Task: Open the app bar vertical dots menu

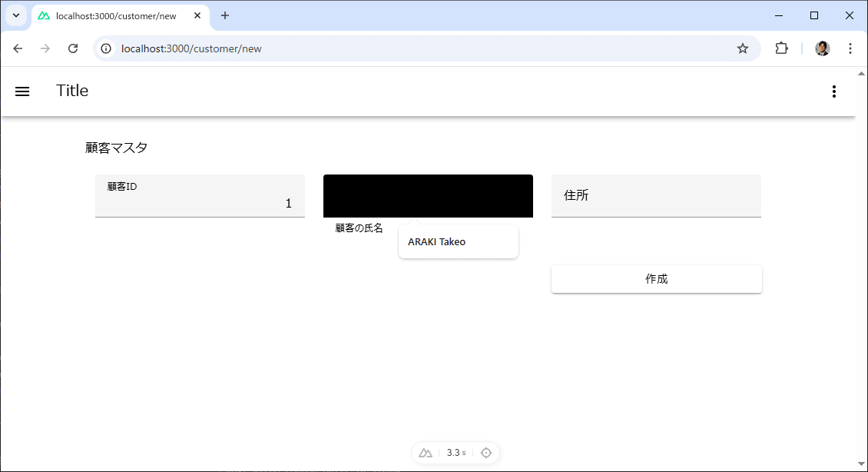Action: pyautogui.click(x=833, y=91)
